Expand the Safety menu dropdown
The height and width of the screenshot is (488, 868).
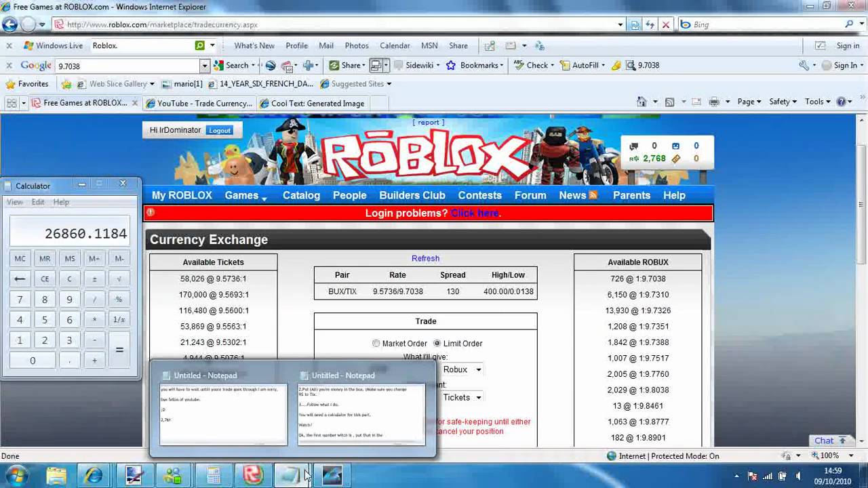(783, 102)
